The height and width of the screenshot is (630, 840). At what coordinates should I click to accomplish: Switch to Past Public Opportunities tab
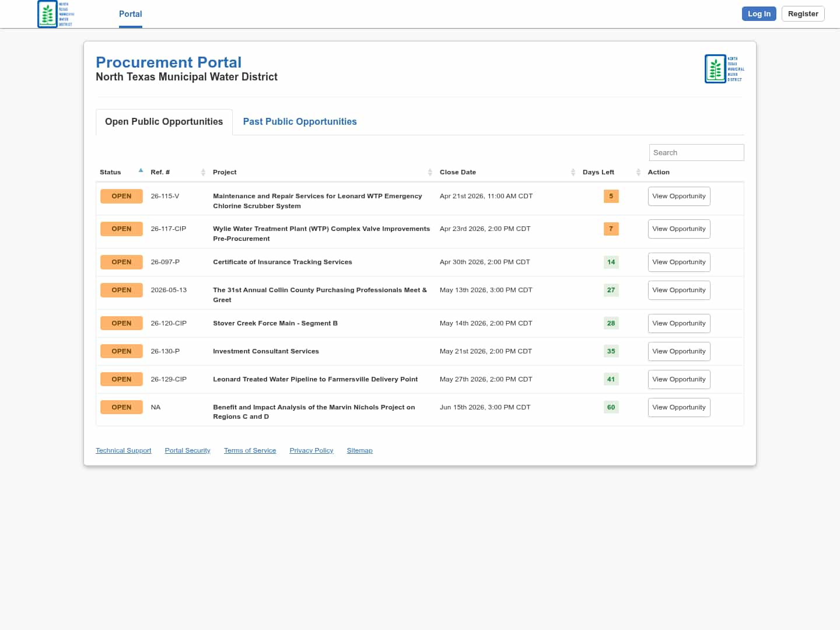299,122
